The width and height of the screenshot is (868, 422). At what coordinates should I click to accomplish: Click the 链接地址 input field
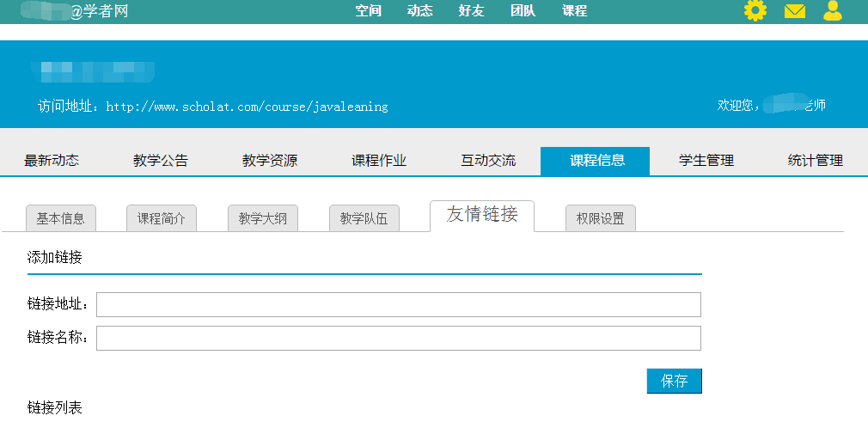tap(399, 304)
